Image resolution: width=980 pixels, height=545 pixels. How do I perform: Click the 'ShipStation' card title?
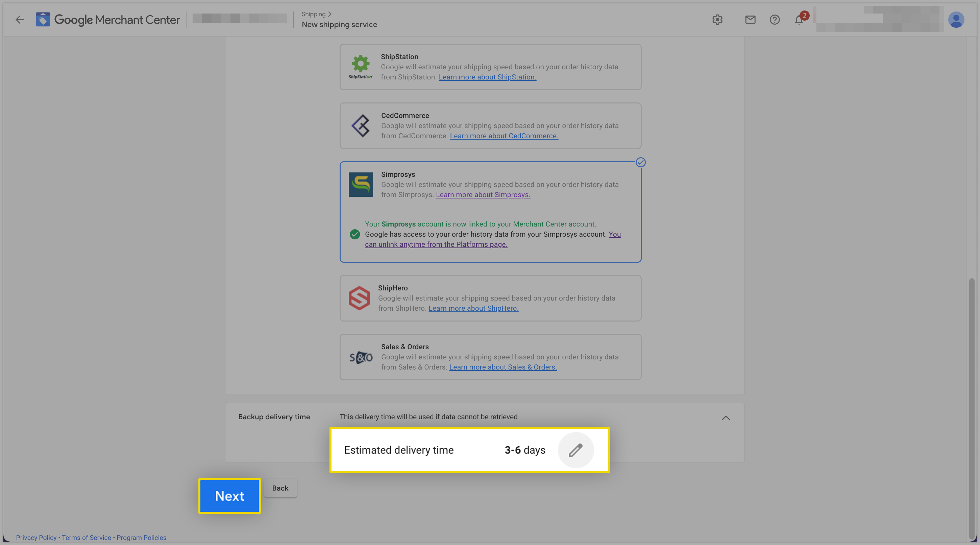(399, 57)
